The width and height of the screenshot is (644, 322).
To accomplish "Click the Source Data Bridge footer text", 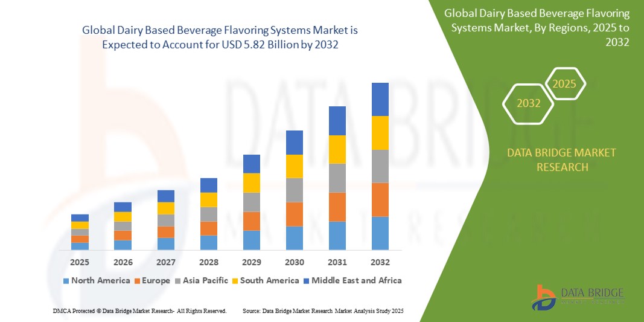I will click(x=322, y=311).
